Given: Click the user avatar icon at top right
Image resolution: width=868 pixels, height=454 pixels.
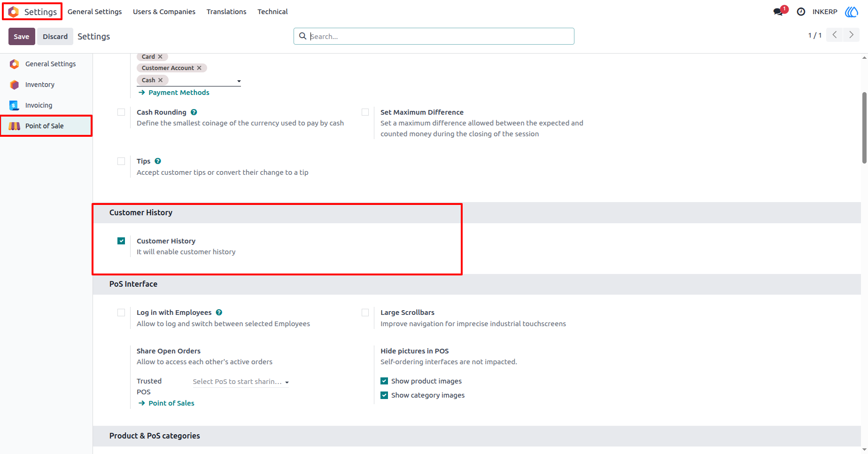Looking at the screenshot, I should 852,12.
